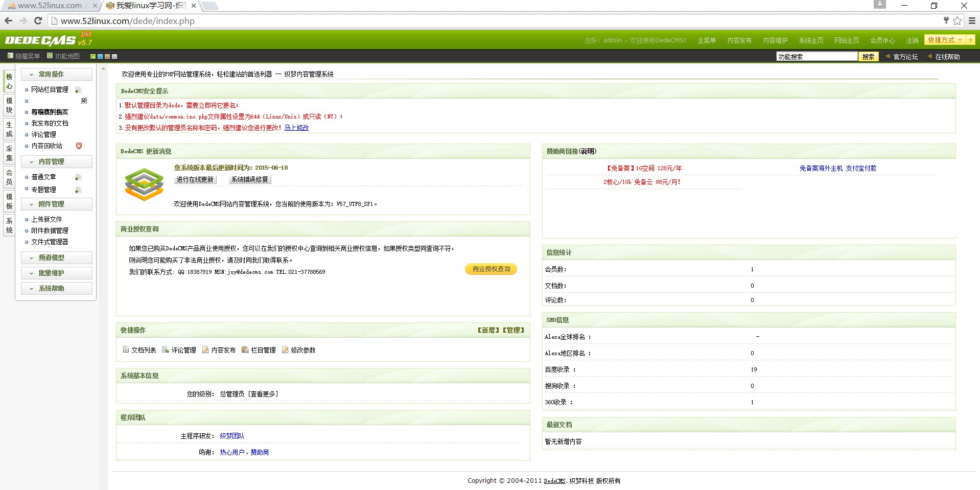
Task: Click 【新增】 in quick operations header
Action: 488,330
